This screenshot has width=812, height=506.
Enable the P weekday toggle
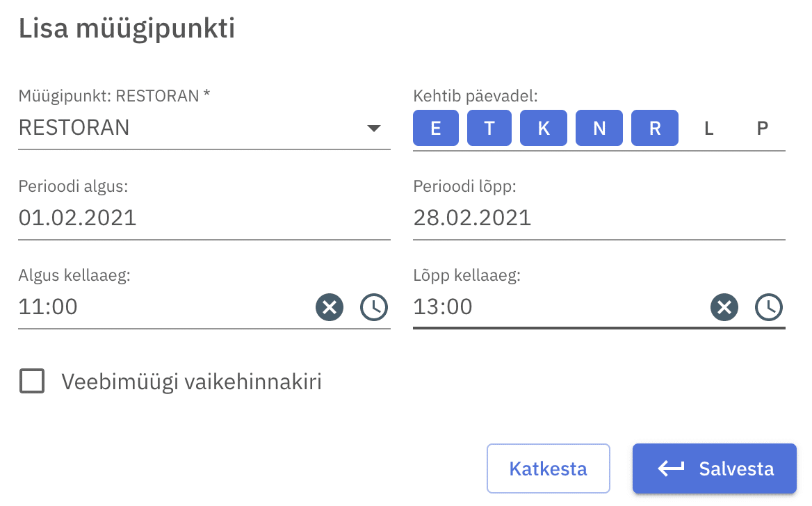pyautogui.click(x=763, y=129)
